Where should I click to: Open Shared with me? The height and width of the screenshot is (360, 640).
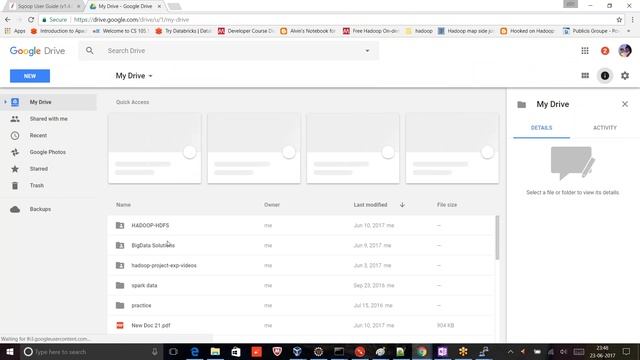(49, 119)
